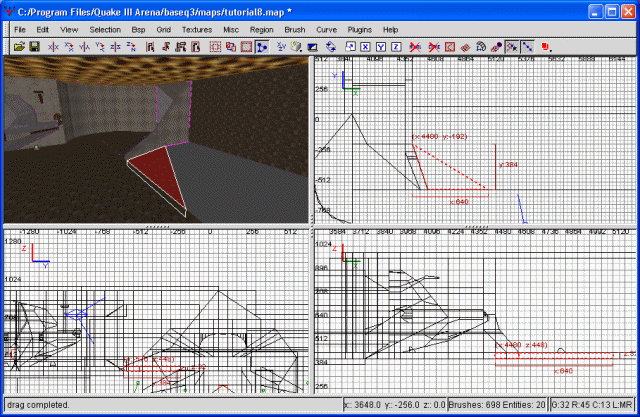Toggle the Clipper tool button
Screen dimensions: 640x417
point(262,47)
